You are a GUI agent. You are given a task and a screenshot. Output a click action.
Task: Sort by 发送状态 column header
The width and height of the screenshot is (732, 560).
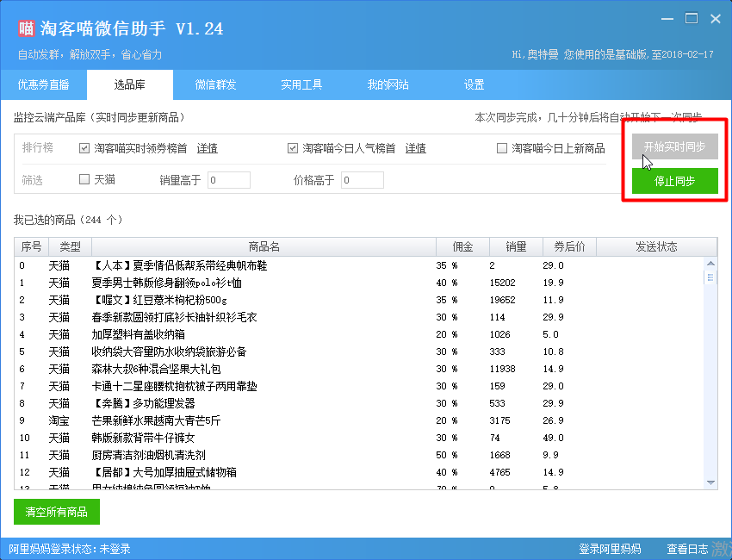point(656,246)
